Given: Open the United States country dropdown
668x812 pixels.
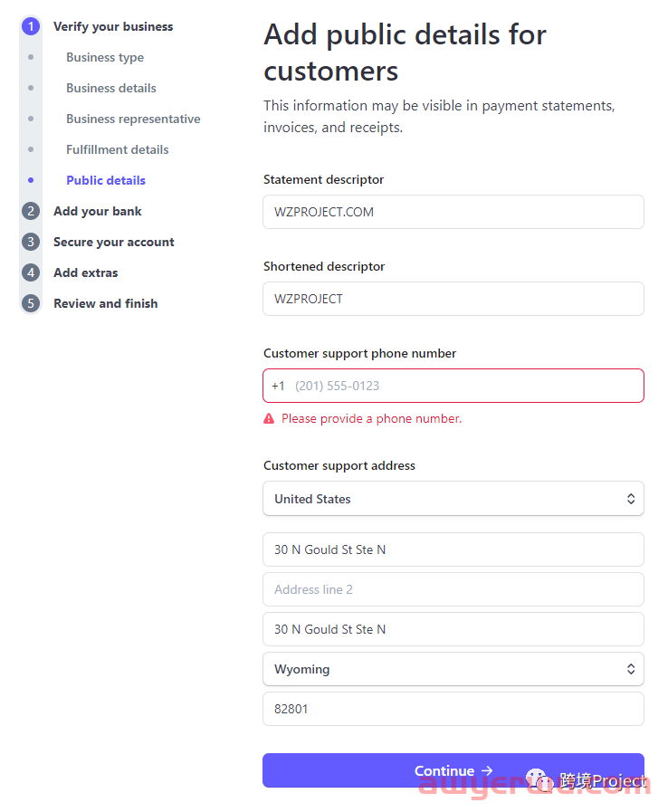Looking at the screenshot, I should pos(453,499).
